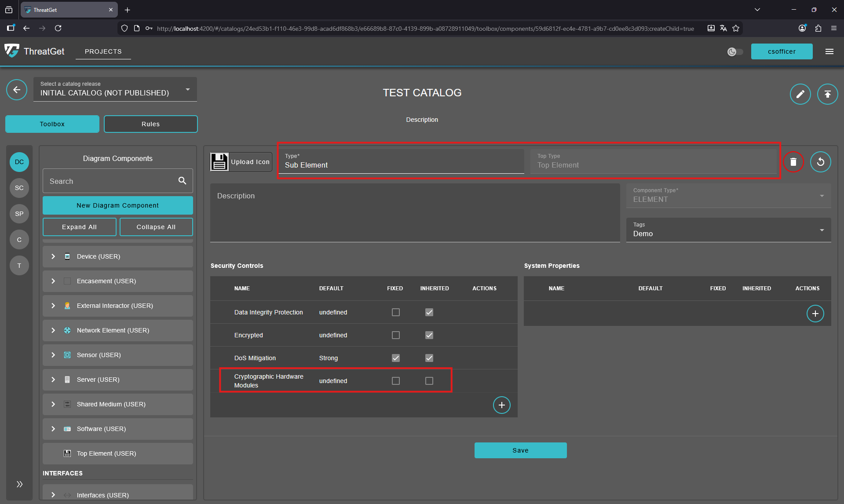Open the hamburger menu next to csofficer
This screenshot has height=504, width=844.
tap(829, 51)
